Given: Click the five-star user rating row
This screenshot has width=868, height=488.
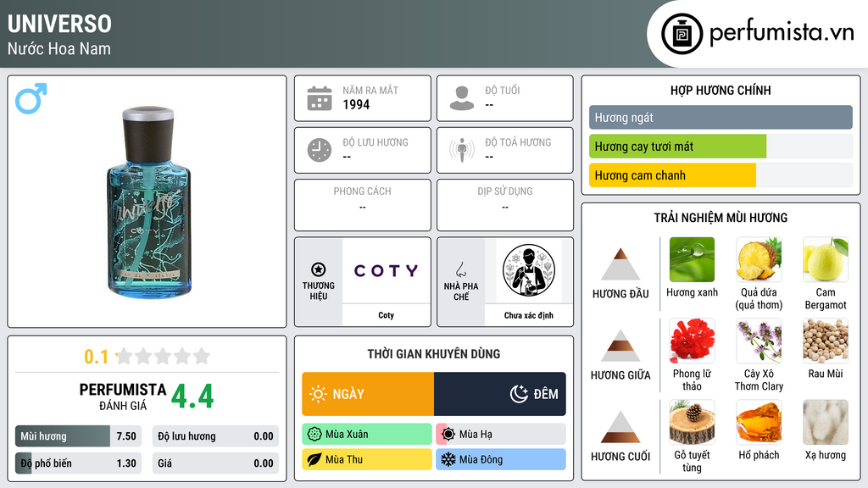Looking at the screenshot, I should click(x=163, y=356).
